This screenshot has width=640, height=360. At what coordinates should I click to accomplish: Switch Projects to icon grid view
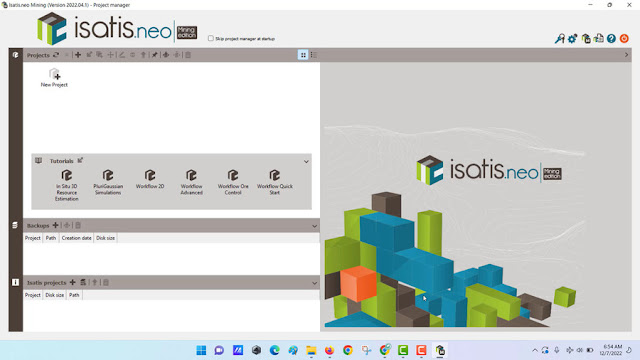pos(303,55)
